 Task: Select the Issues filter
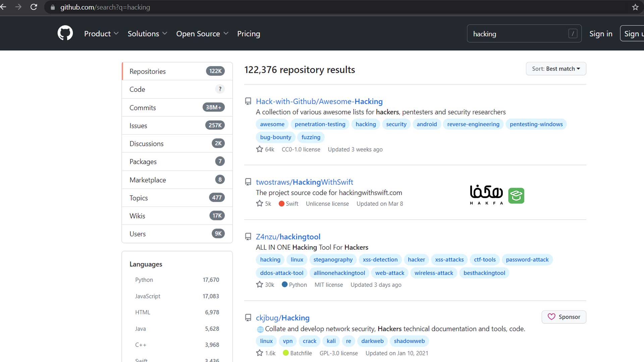177,125
